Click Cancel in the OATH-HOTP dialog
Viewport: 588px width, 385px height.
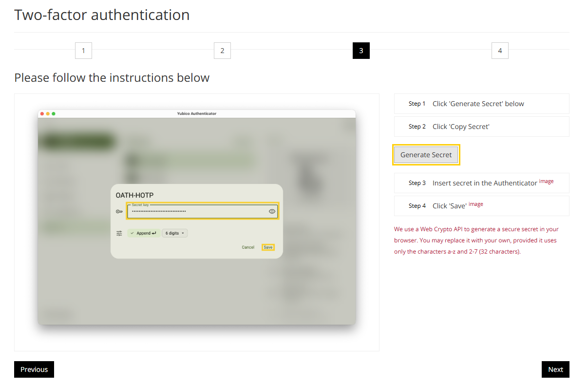pyautogui.click(x=248, y=247)
